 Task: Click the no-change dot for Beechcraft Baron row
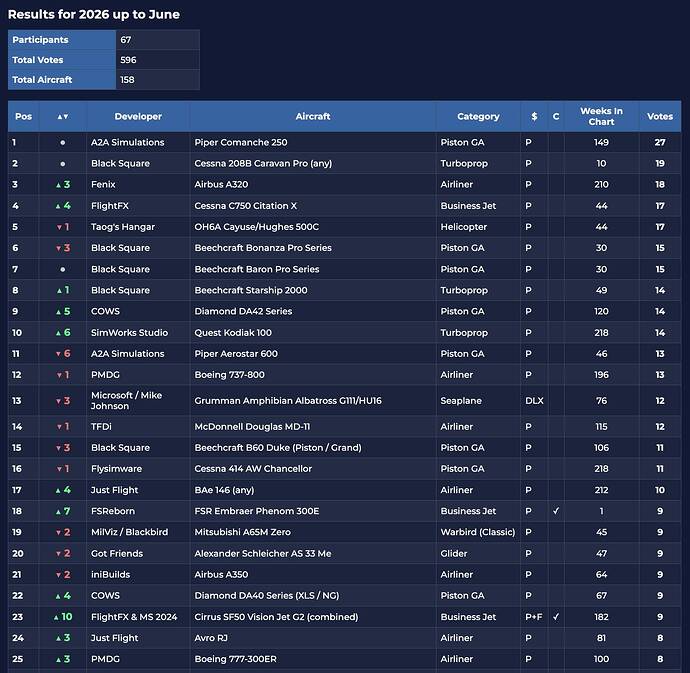63,269
